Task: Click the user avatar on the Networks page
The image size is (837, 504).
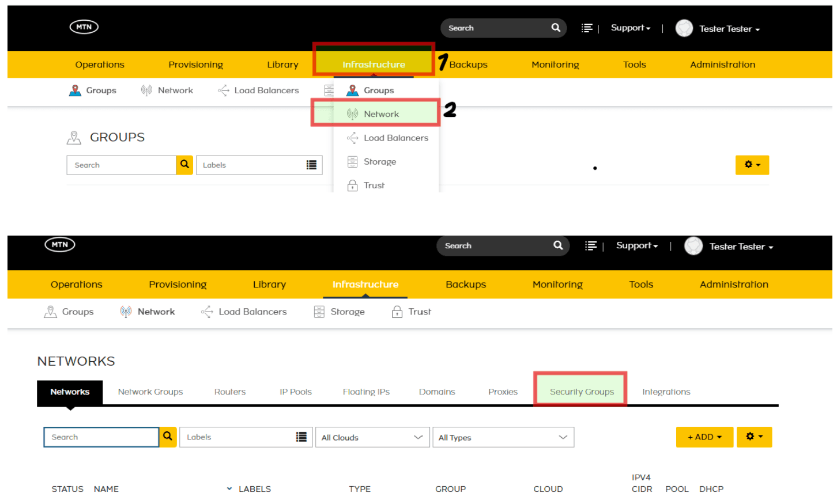Action: [x=693, y=246]
